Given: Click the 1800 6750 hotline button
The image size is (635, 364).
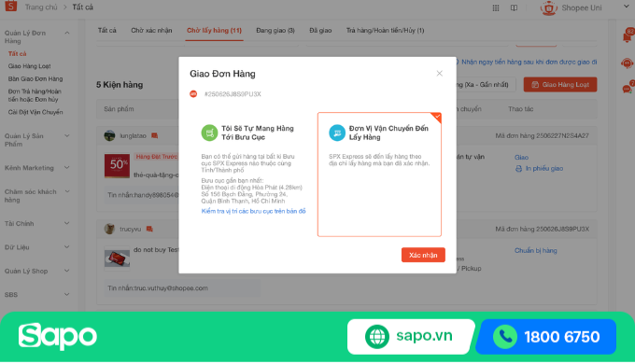Looking at the screenshot, I should pos(546,337).
